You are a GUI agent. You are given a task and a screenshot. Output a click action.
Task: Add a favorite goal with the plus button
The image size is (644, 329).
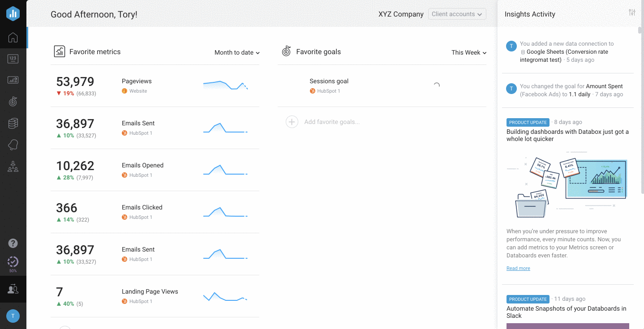(x=292, y=121)
